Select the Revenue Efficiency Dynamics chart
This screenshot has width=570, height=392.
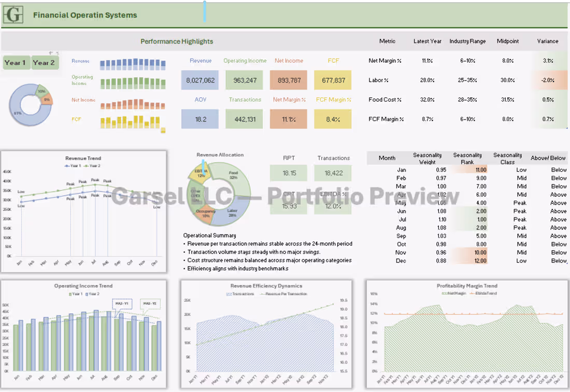(x=266, y=334)
